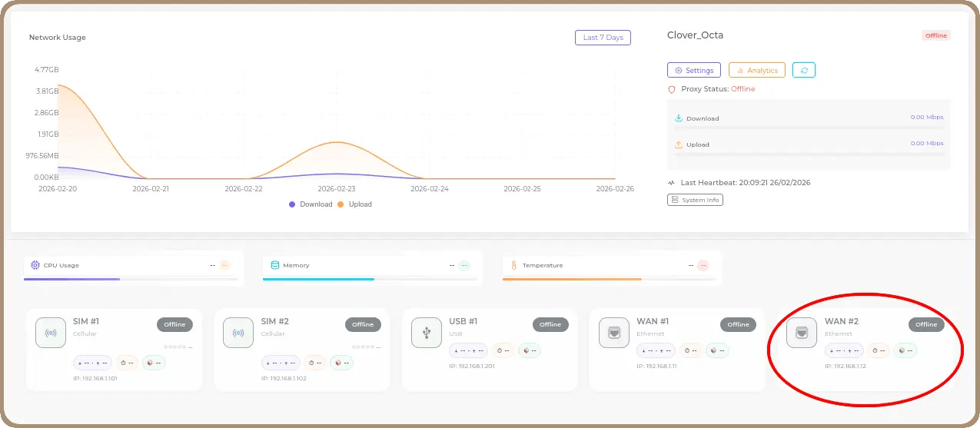
Task: Open the Analytics view
Action: 757,70
